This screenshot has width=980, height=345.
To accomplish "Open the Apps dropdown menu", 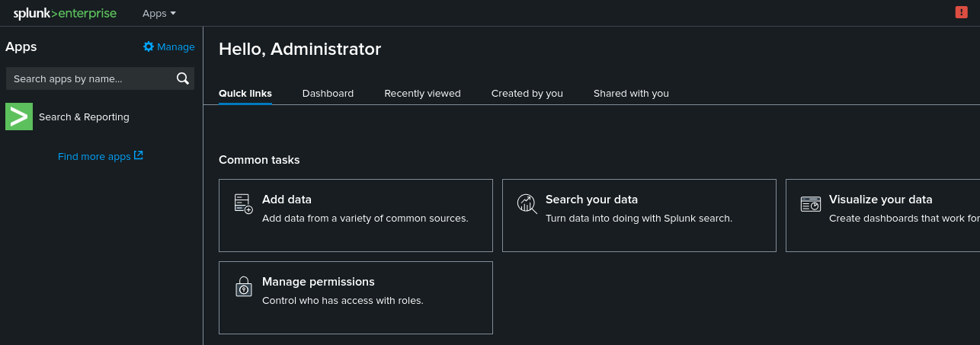I will 159,13.
